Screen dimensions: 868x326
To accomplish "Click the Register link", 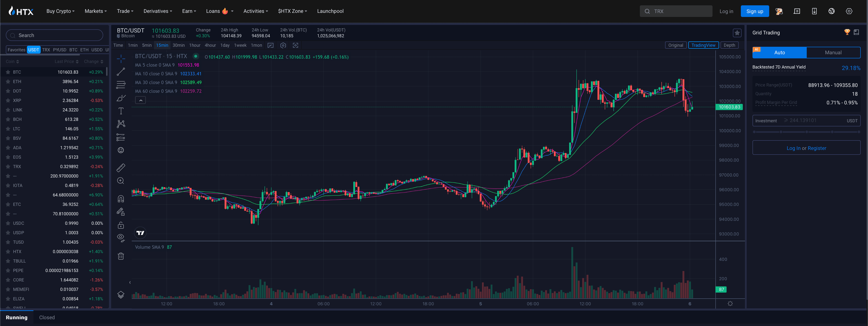I will (x=817, y=148).
